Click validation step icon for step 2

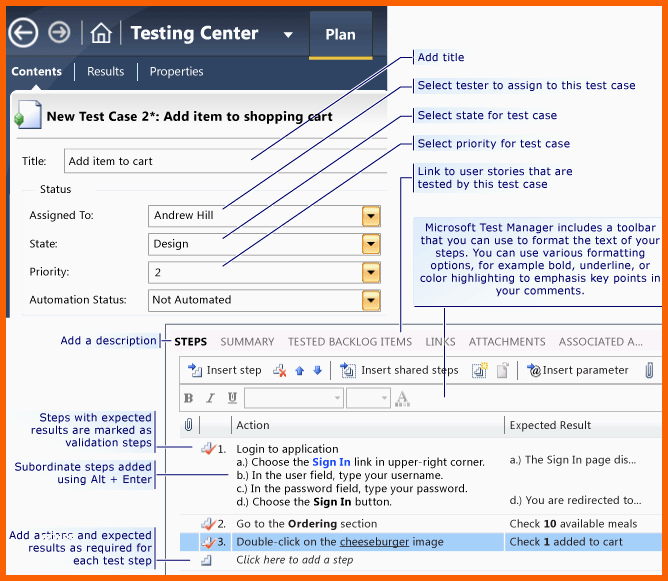[208, 523]
